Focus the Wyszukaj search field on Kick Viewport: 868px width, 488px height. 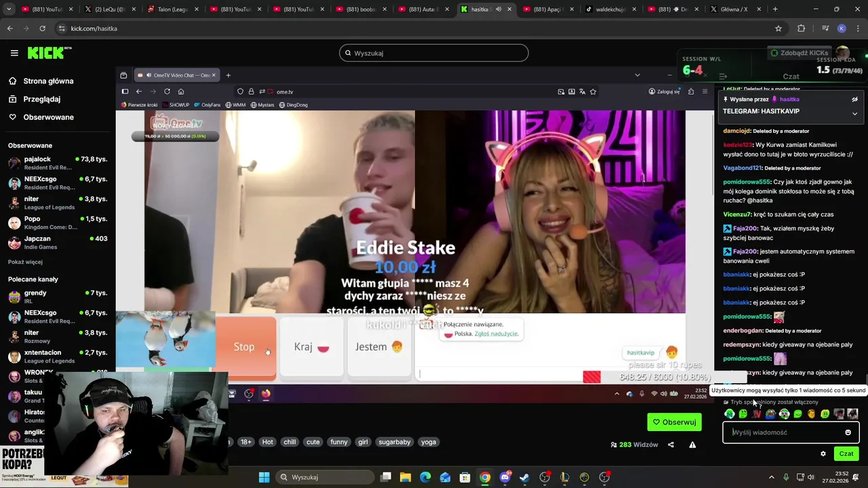(434, 53)
